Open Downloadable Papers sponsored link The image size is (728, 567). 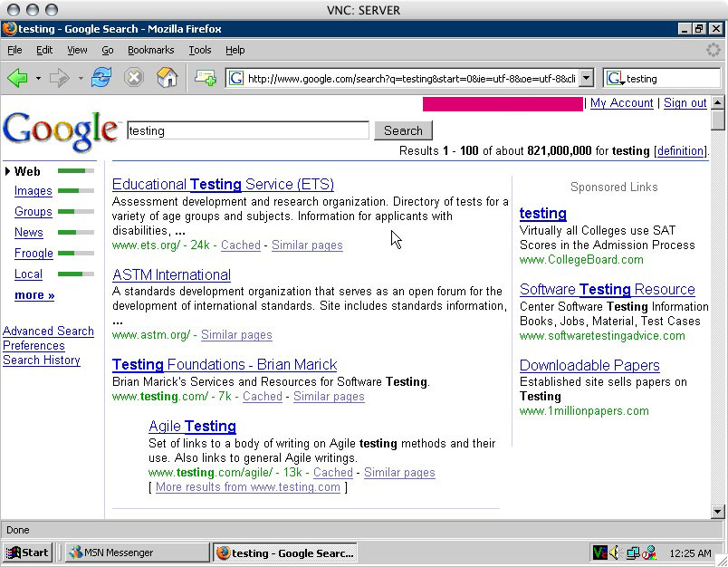coord(589,365)
